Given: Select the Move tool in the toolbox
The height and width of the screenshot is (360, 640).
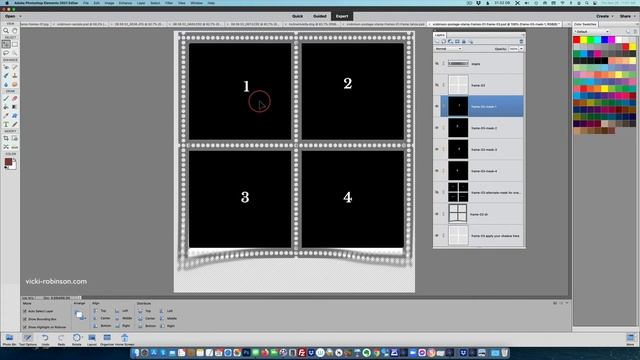Looking at the screenshot, I should coord(6,44).
